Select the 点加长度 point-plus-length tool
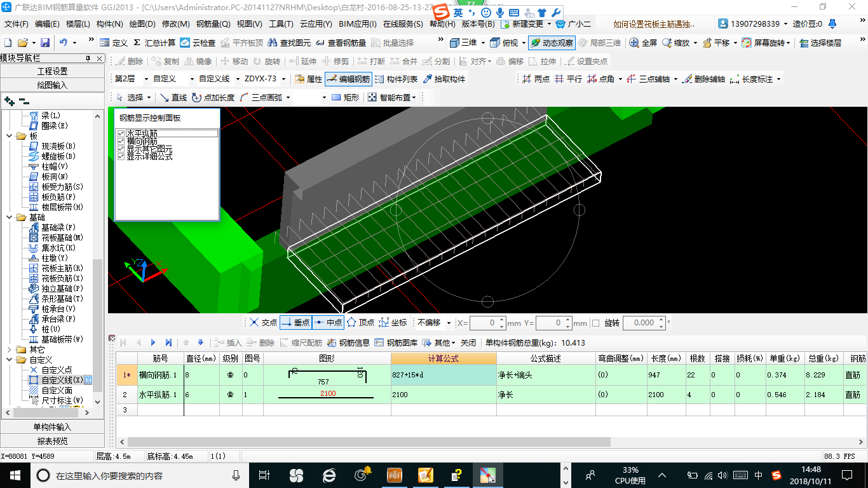868x488 pixels. pos(213,97)
